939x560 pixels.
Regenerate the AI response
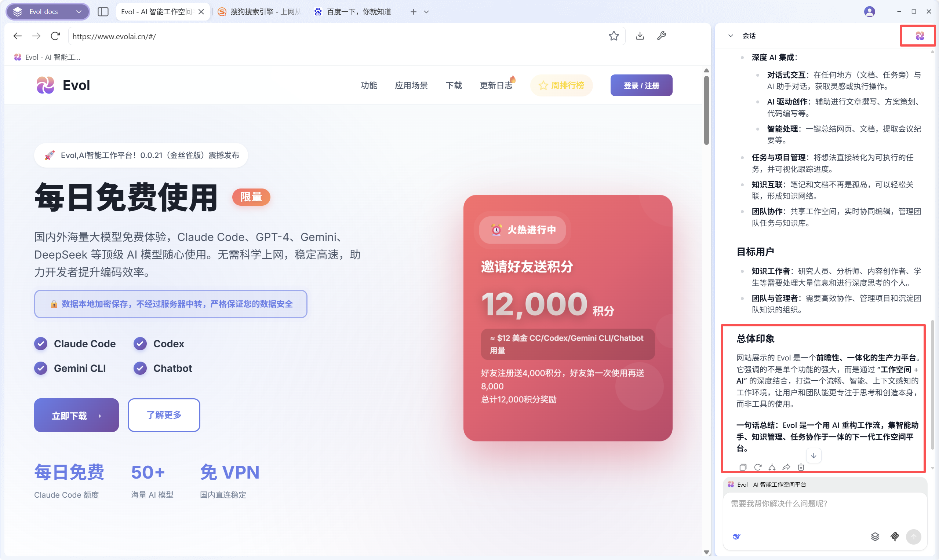pyautogui.click(x=757, y=467)
